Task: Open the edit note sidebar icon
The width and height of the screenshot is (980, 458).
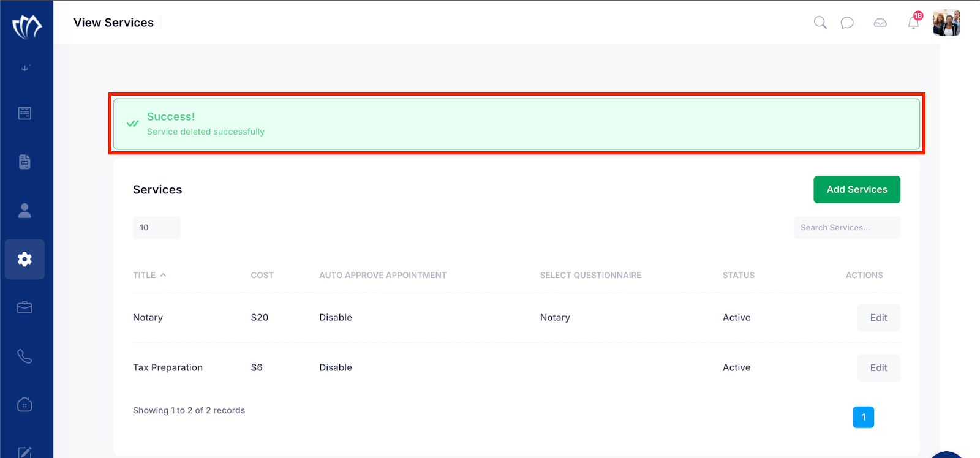Action: coord(24,452)
